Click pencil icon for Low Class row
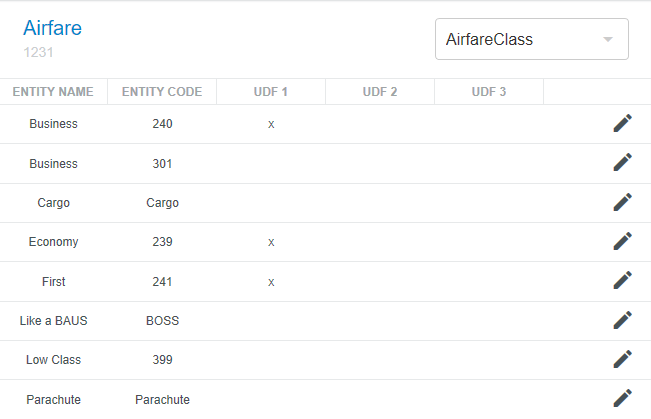This screenshot has height=419, width=651. 622,359
